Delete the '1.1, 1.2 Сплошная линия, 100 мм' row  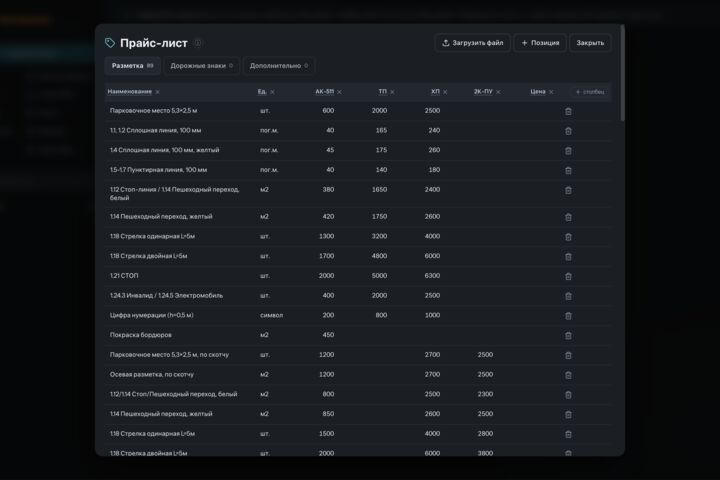pos(568,131)
